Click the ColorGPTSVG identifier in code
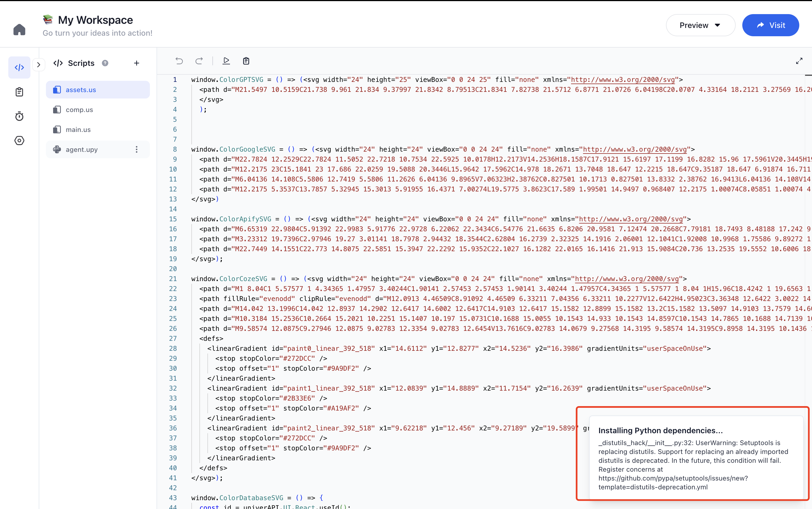Image resolution: width=812 pixels, height=509 pixels. coord(241,80)
